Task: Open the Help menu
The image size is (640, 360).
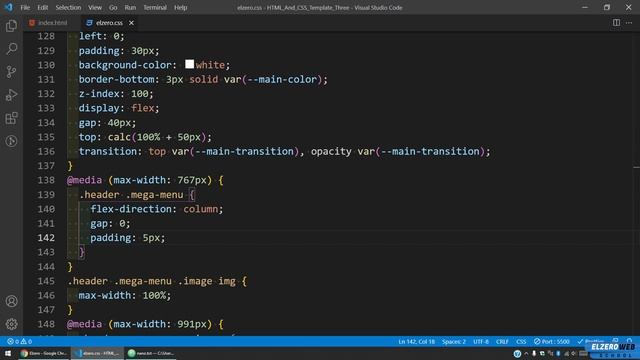Action: [180, 7]
